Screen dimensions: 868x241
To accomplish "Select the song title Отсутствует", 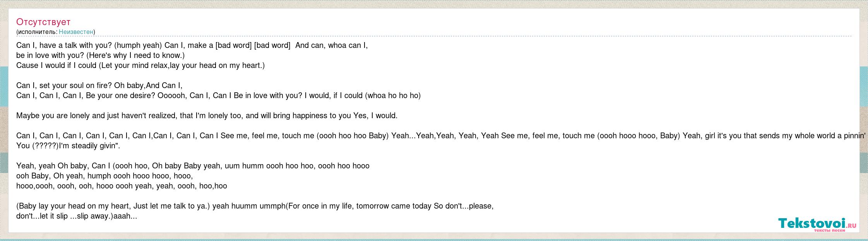I will point(43,22).
